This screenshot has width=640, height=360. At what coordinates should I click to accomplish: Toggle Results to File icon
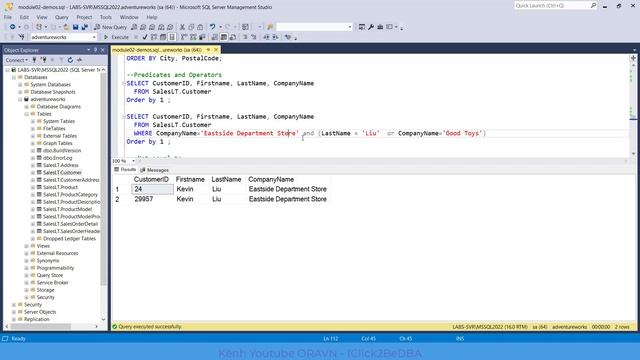coord(233,37)
